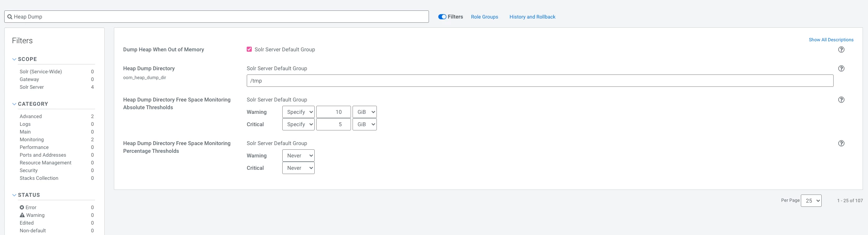
Task: Change Absolute Critical unit from GiB
Action: [364, 124]
